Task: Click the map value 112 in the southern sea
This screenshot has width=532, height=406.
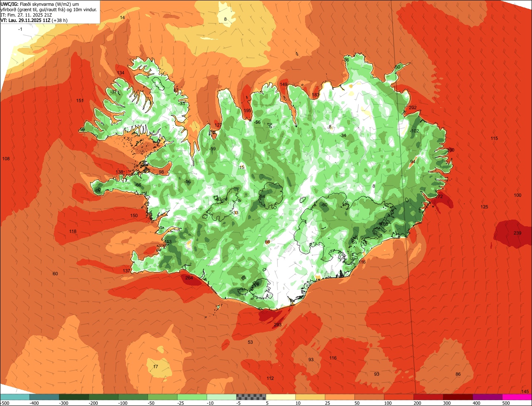Action: tap(270, 378)
